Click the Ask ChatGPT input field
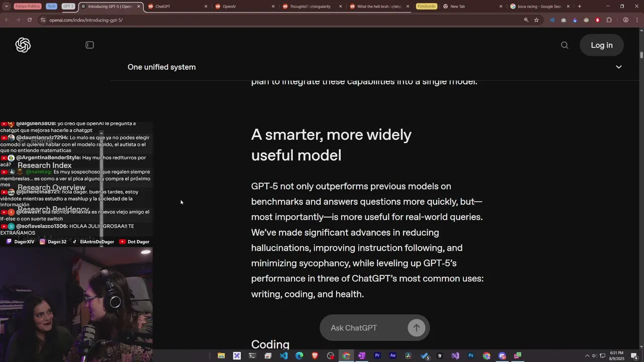644x362 pixels. (365, 328)
